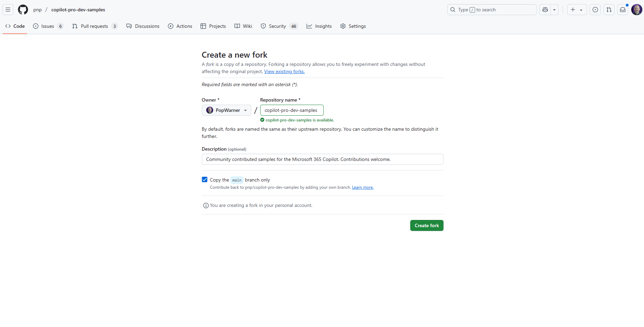Switch to the Issues tab
This screenshot has height=327, width=644.
(48, 26)
